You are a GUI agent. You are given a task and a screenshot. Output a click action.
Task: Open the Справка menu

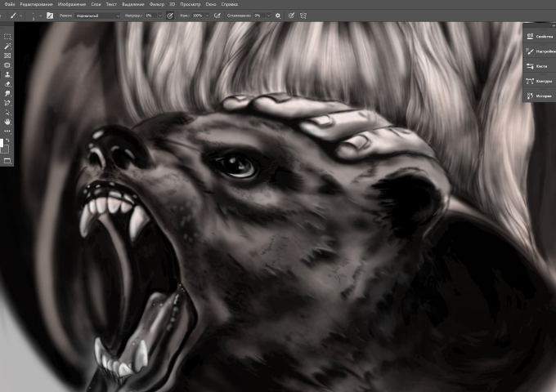230,4
